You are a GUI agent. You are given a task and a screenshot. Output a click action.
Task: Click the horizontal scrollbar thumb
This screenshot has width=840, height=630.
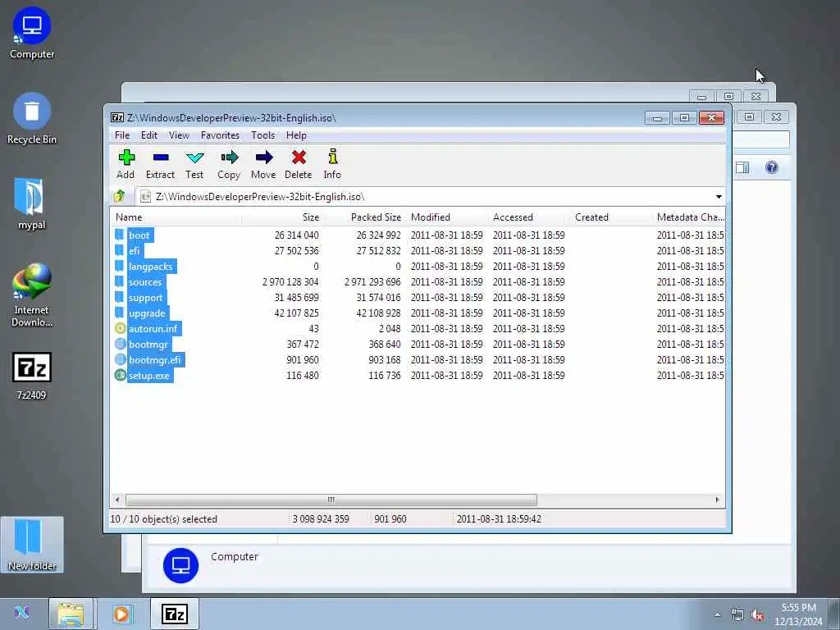pos(331,500)
